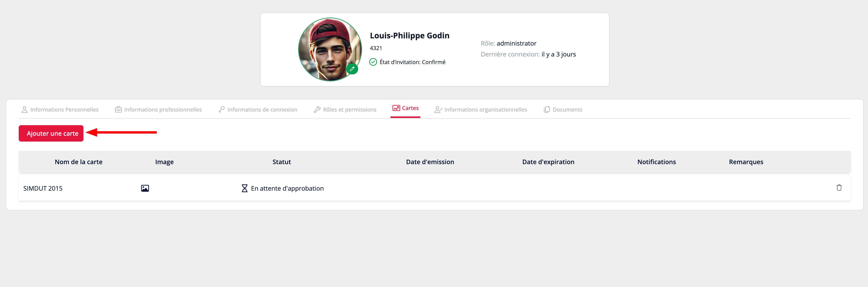The height and width of the screenshot is (287, 868).
Task: Click the Ajouter une carte button
Action: [x=51, y=134]
